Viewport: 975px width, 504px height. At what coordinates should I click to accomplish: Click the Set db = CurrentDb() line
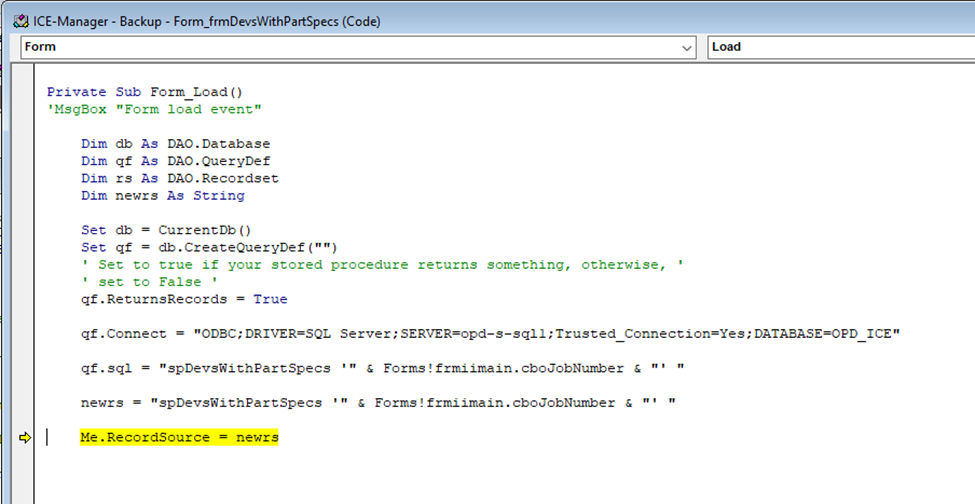pyautogui.click(x=166, y=230)
